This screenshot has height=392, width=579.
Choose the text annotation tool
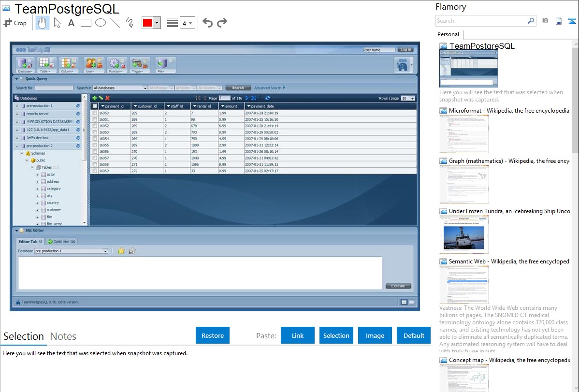[x=71, y=23]
